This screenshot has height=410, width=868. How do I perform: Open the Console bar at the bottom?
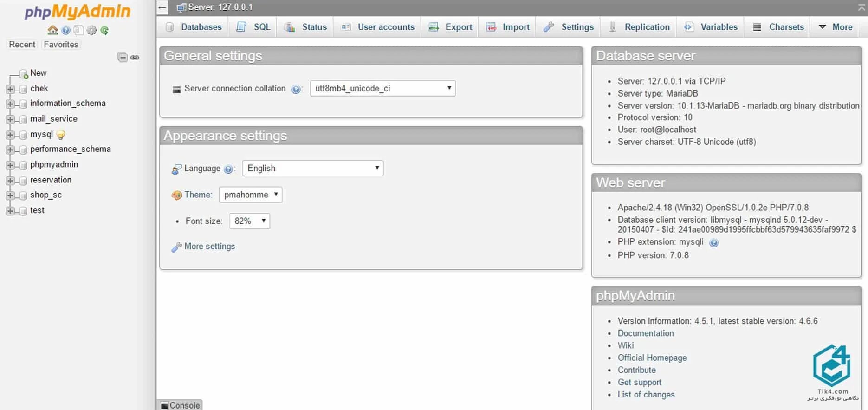pyautogui.click(x=180, y=405)
